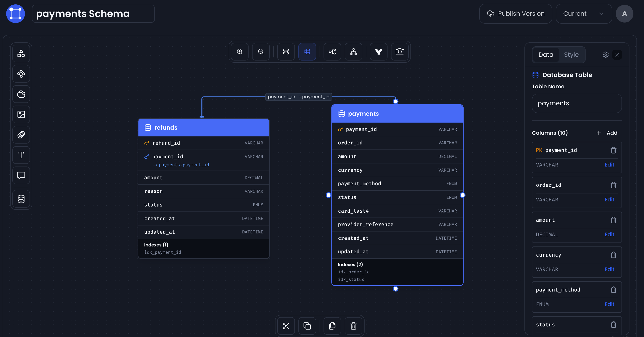The height and width of the screenshot is (337, 644).
Task: Select reason row in refunds table
Action: 204,191
